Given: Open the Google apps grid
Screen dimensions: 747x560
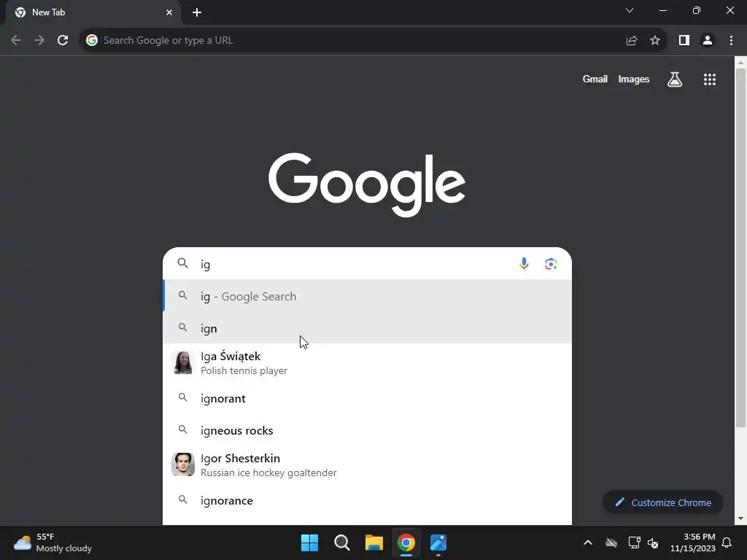Looking at the screenshot, I should (x=710, y=79).
